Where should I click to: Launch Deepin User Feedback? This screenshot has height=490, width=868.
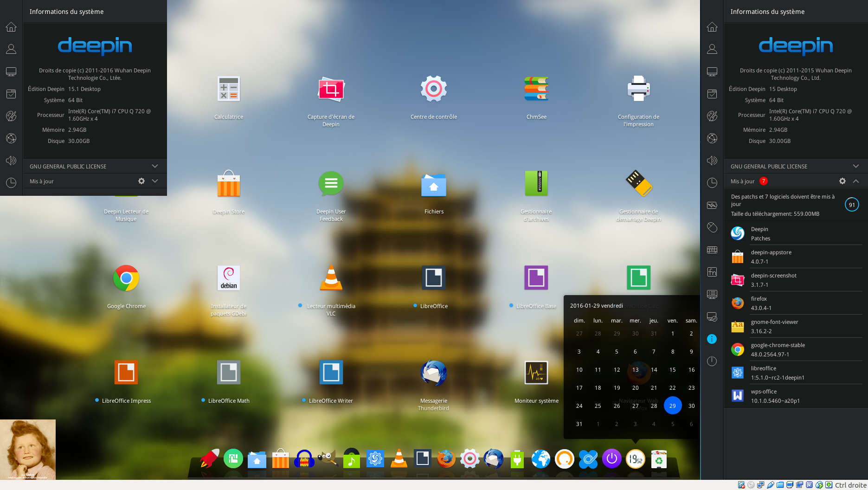331,184
